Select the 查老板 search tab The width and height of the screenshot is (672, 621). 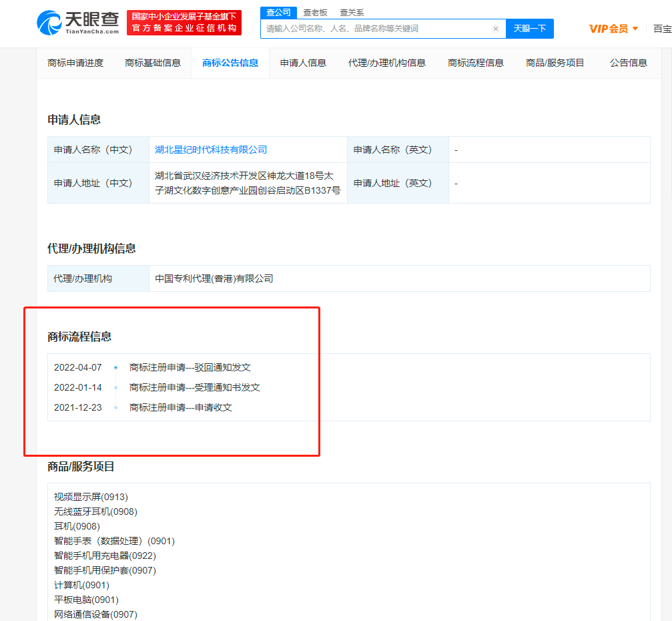(315, 13)
